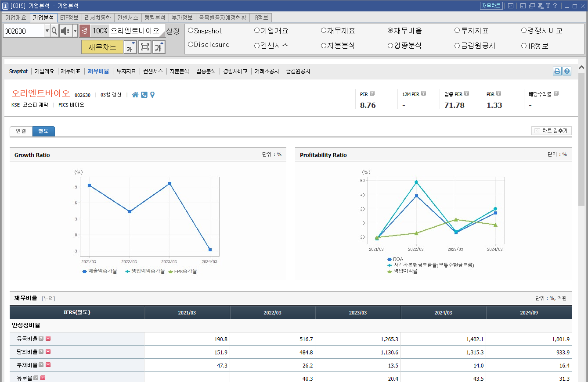Click the 1,402.1 value cell

point(444,339)
